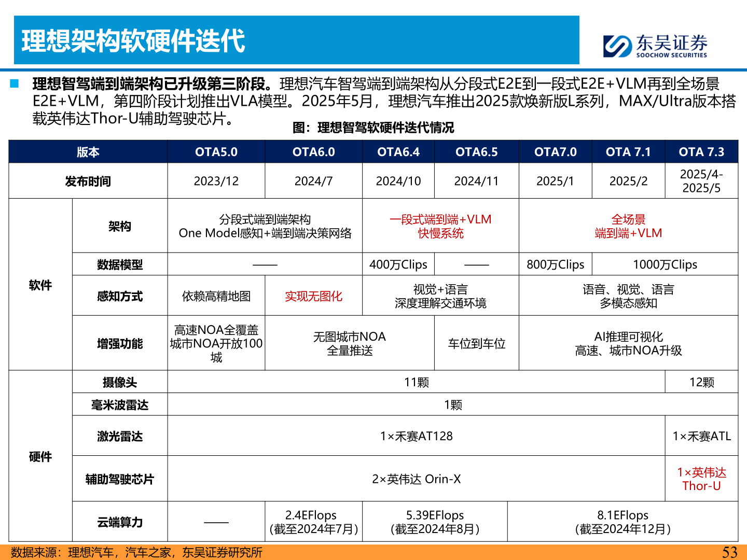Select the 版本 header cell
The height and width of the screenshot is (560, 747).
tap(87, 152)
